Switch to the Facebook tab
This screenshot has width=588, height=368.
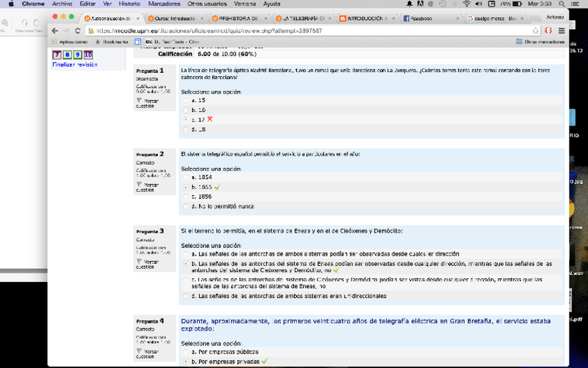coord(426,19)
